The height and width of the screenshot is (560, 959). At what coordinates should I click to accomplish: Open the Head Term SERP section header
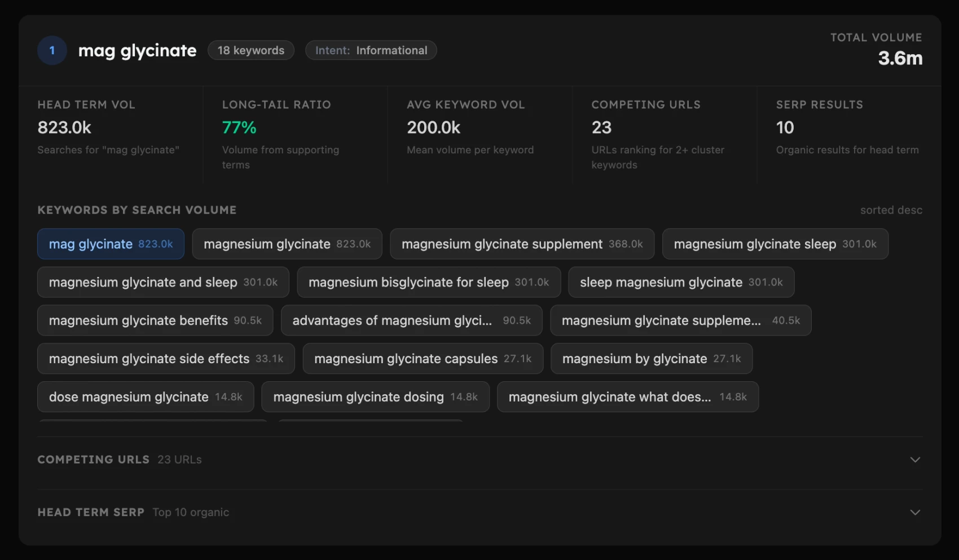coord(480,512)
